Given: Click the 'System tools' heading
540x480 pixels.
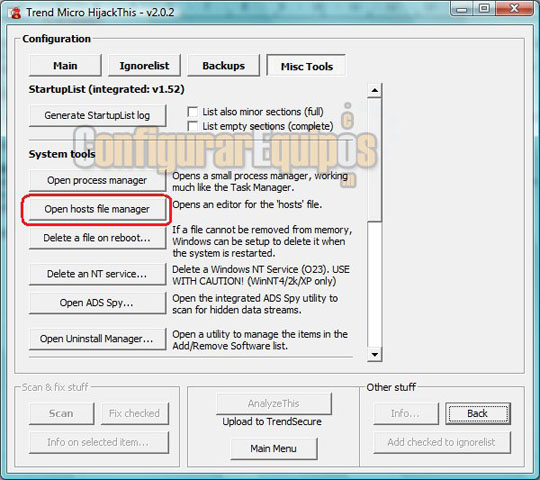Looking at the screenshot, I should pyautogui.click(x=62, y=154).
